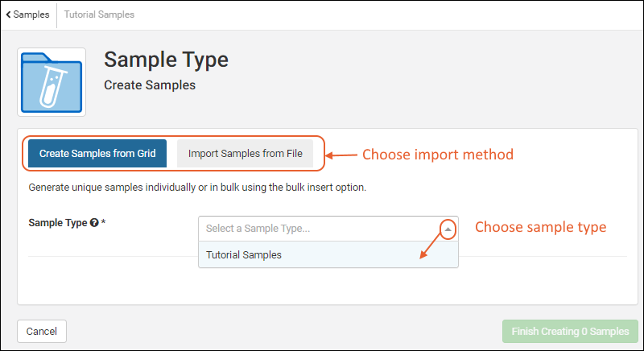Click the Generate unique samples description text

(x=198, y=188)
